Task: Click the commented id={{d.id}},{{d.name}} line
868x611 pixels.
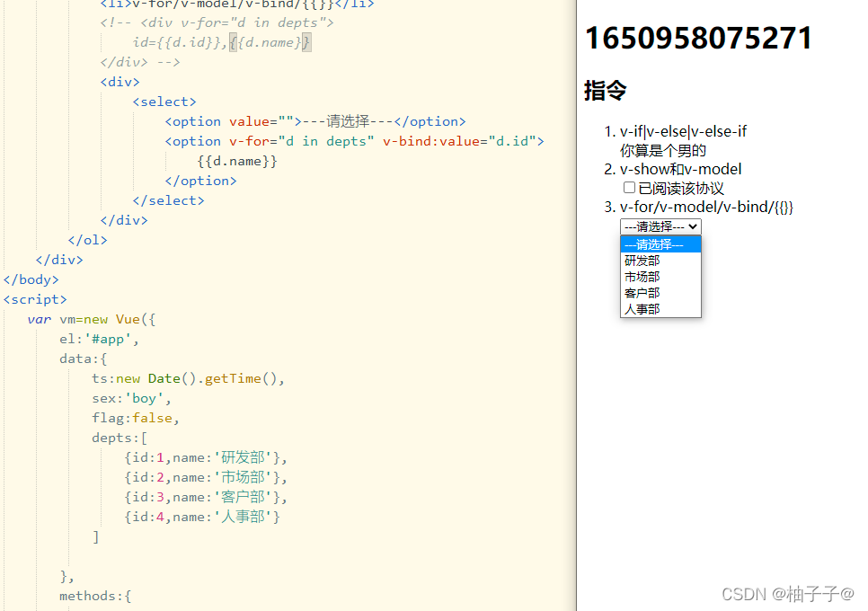Action: 222,42
